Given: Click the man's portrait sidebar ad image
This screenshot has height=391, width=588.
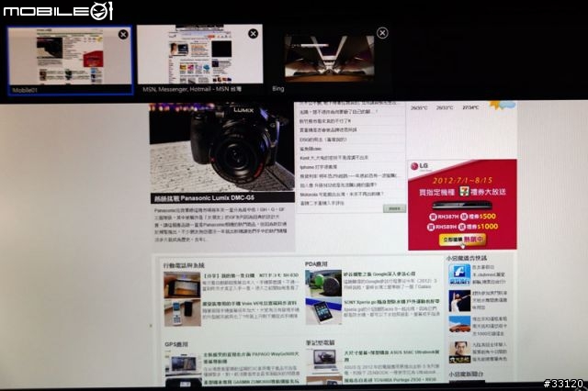Looking at the screenshot, I should coord(459,352).
